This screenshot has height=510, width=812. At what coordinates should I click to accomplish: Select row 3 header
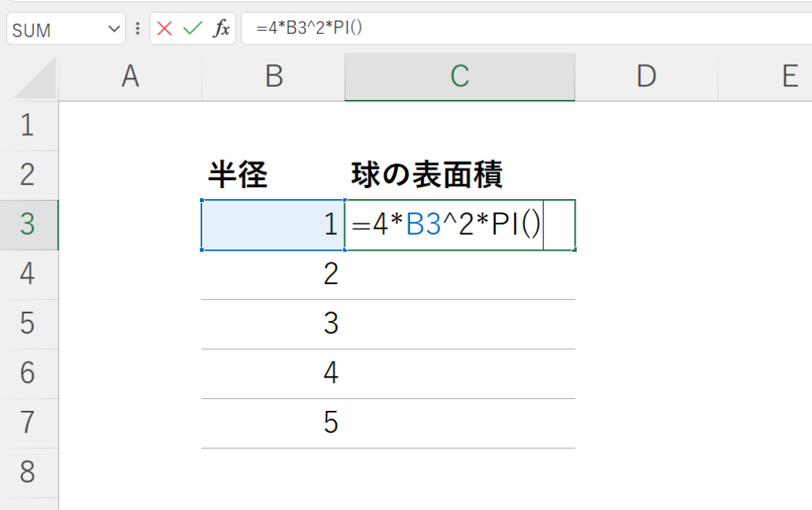[29, 224]
